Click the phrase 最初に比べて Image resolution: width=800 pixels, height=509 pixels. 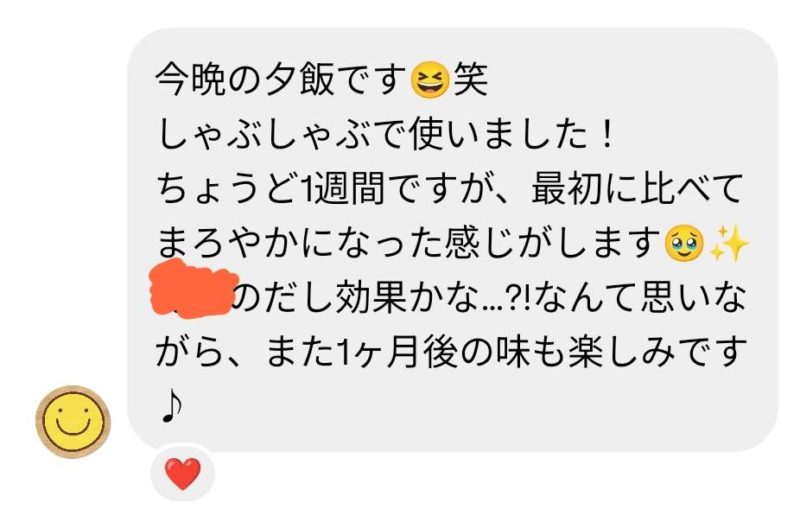637,189
